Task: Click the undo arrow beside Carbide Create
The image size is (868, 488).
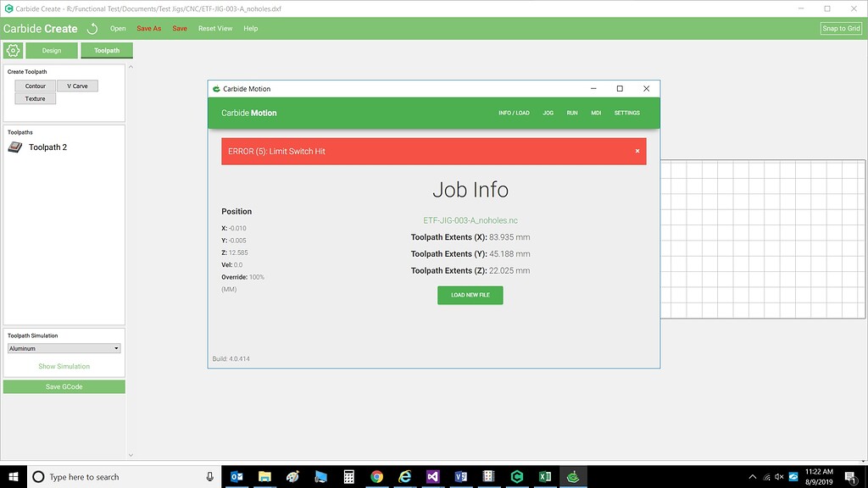Action: [92, 29]
